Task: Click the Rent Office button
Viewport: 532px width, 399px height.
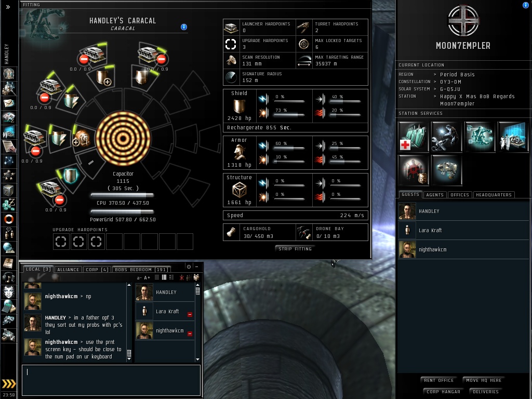Action: point(438,380)
